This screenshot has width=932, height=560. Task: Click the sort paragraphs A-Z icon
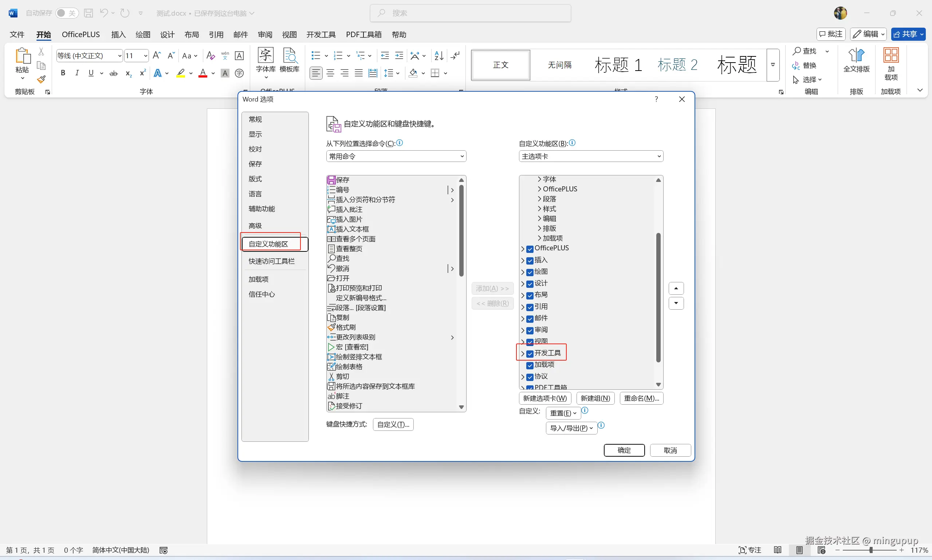click(x=439, y=56)
